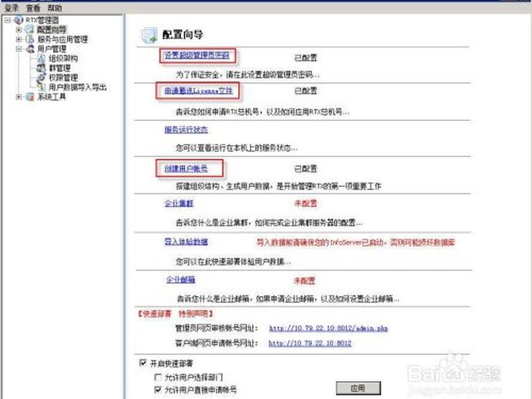Open the 设置超级管理员密码 link
Screen dimensions: 532x399
[x=197, y=55]
